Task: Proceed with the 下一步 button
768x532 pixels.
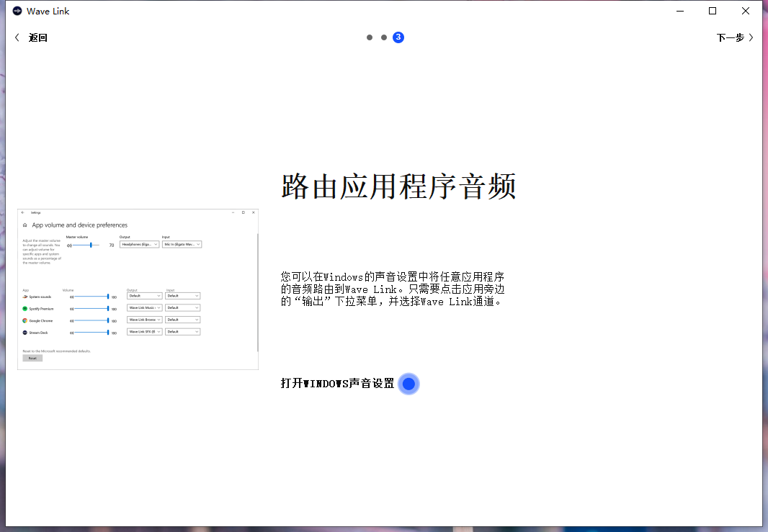Action: pyautogui.click(x=735, y=37)
